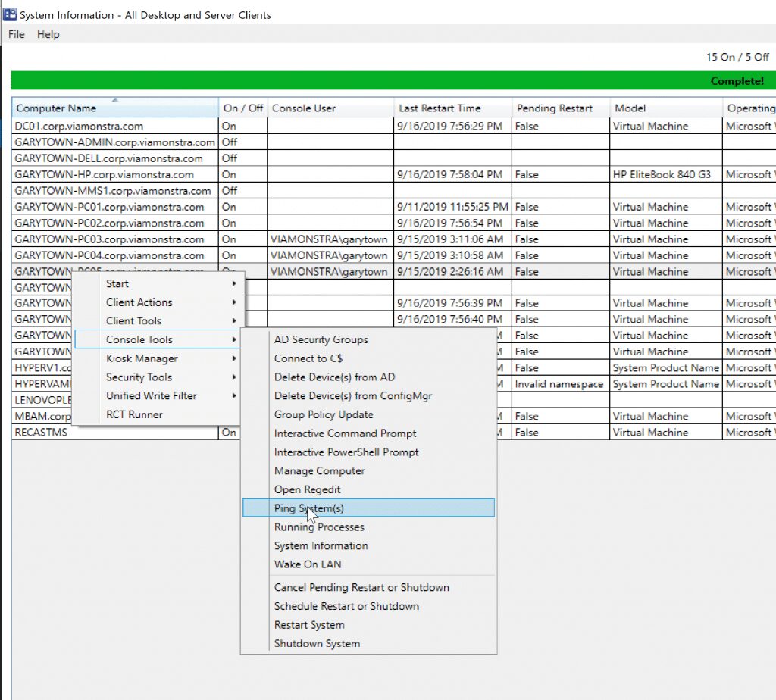Open the Security Tools submenu

click(139, 377)
